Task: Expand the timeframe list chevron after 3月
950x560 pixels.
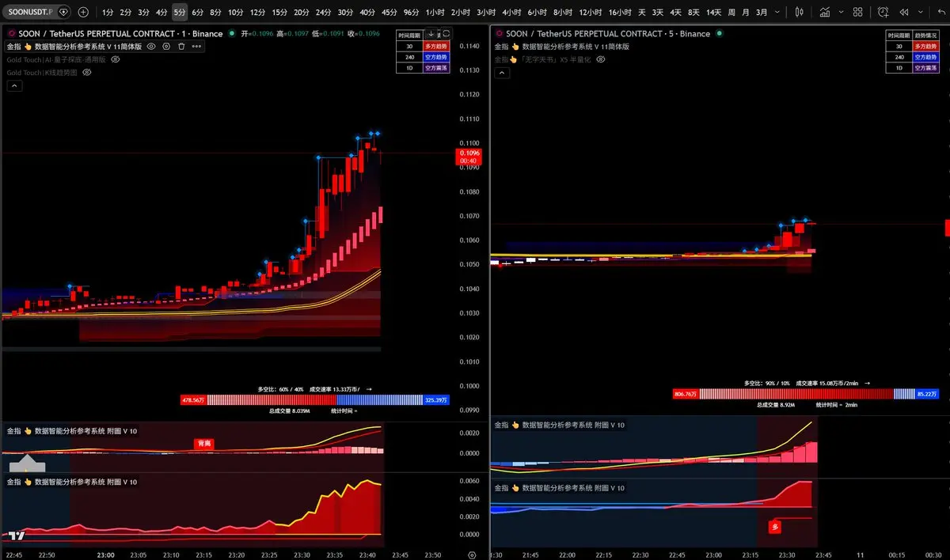Action: point(777,12)
